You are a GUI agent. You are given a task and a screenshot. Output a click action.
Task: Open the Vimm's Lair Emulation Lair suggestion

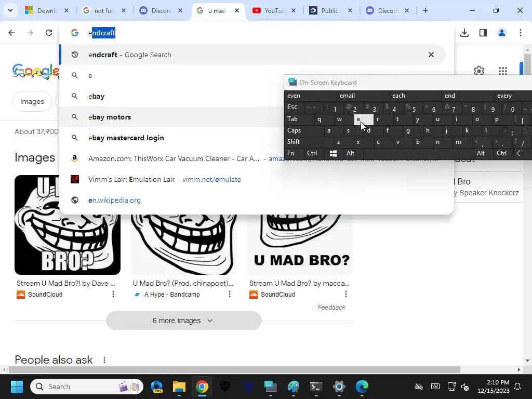(257, 179)
